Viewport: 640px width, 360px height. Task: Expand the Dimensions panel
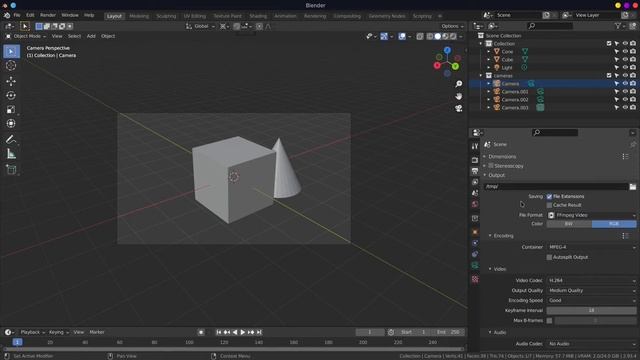point(502,156)
